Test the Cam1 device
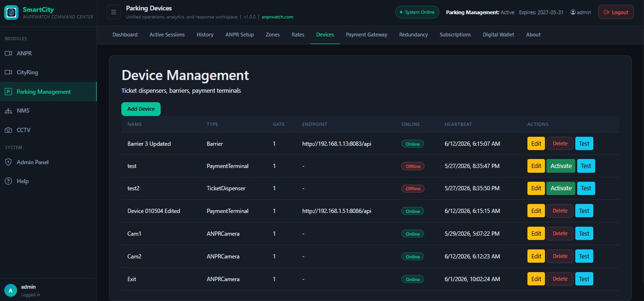This screenshot has height=301, width=644. 584,233
